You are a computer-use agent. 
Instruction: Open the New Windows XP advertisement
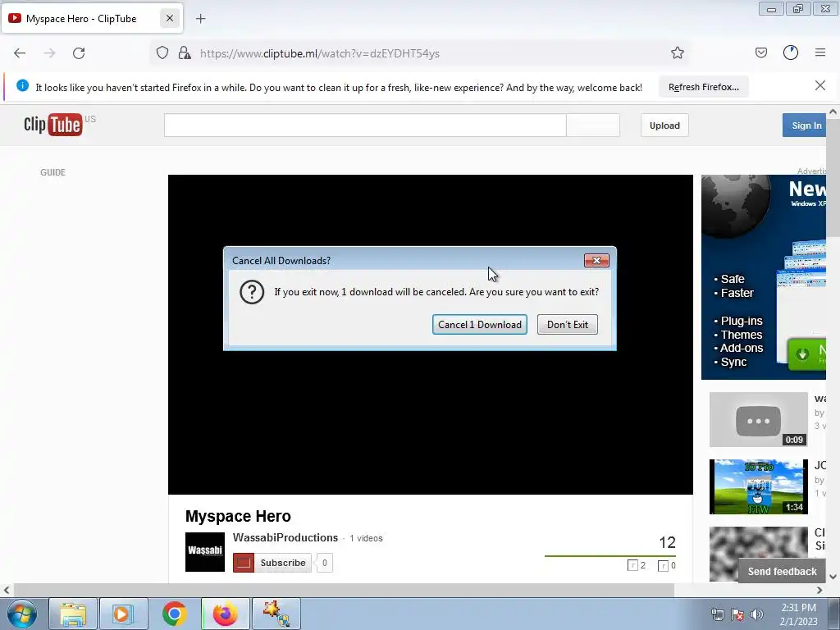764,277
